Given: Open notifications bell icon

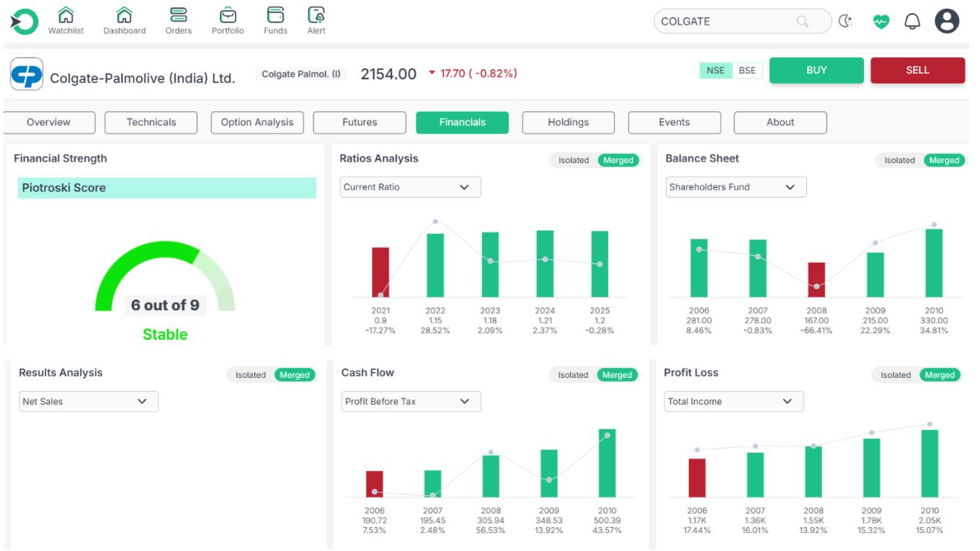Looking at the screenshot, I should tap(912, 22).
